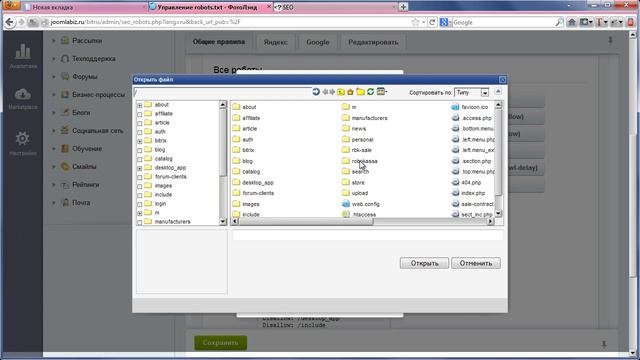This screenshot has height=360, width=640.
Task: Click the file list horizontal scrollbar right arrow
Action: click(x=491, y=222)
